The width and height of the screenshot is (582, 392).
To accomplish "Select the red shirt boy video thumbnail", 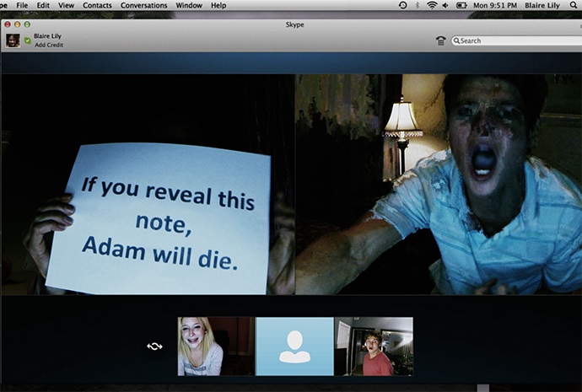I will [x=374, y=346].
